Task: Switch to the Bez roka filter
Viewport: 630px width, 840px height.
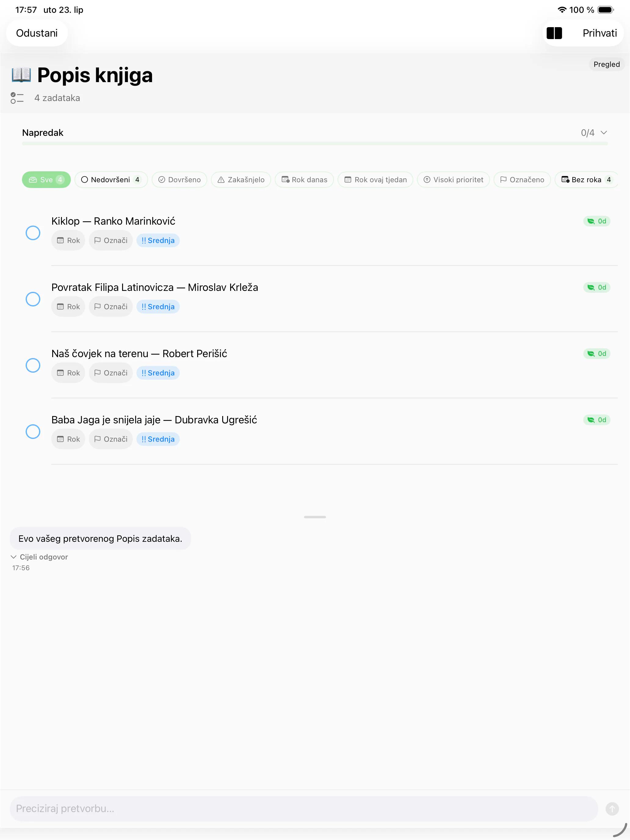Action: [586, 179]
